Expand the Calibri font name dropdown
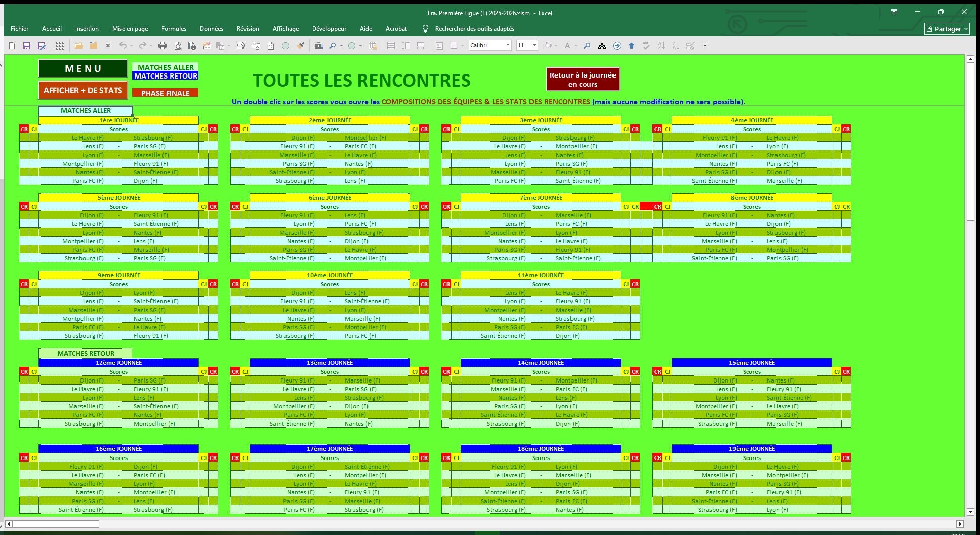This screenshot has height=535, width=980. (508, 46)
